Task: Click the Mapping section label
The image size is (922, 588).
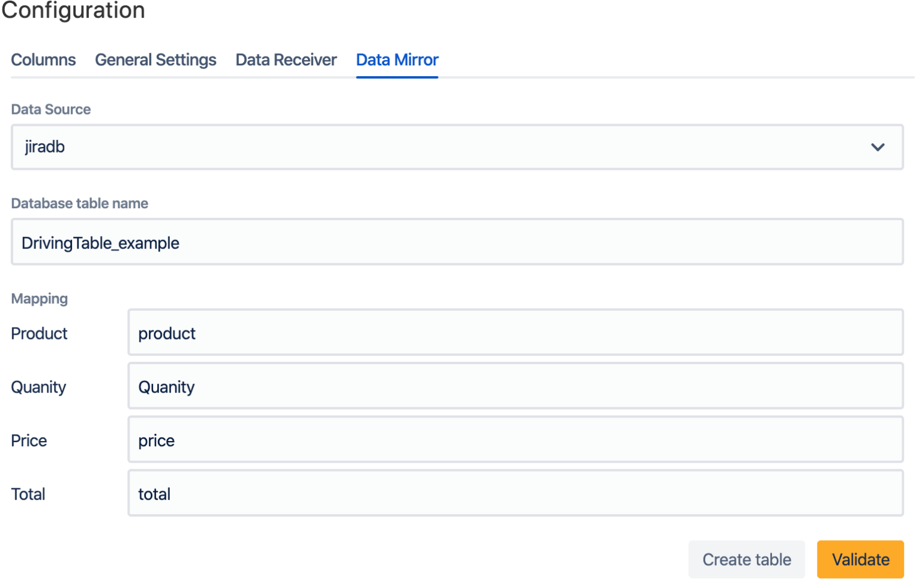Action: click(39, 298)
